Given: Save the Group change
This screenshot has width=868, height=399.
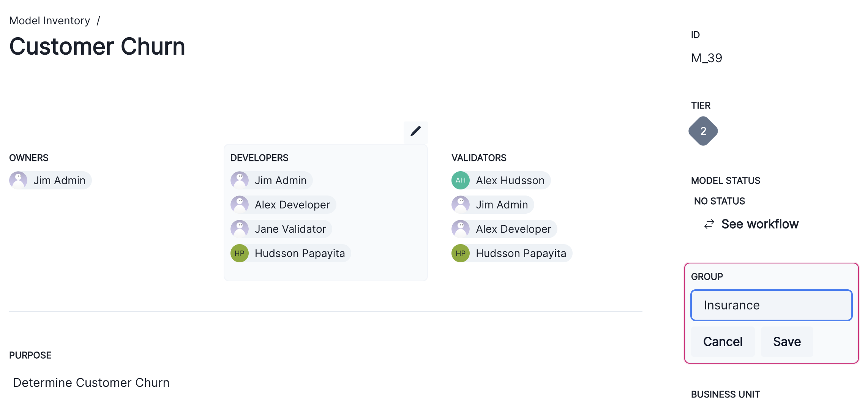Looking at the screenshot, I should [x=786, y=341].
